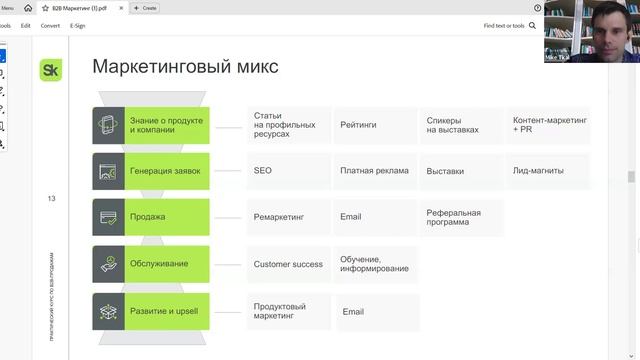Star the B2B Маркетинг (1).pdf tab

click(45, 8)
